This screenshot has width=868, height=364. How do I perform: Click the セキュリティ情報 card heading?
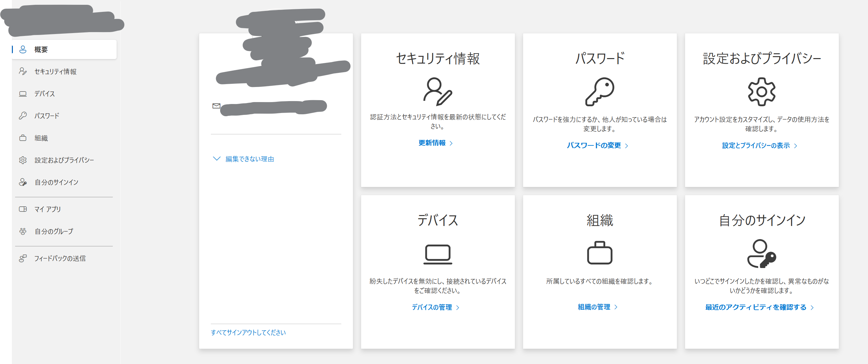(x=438, y=58)
